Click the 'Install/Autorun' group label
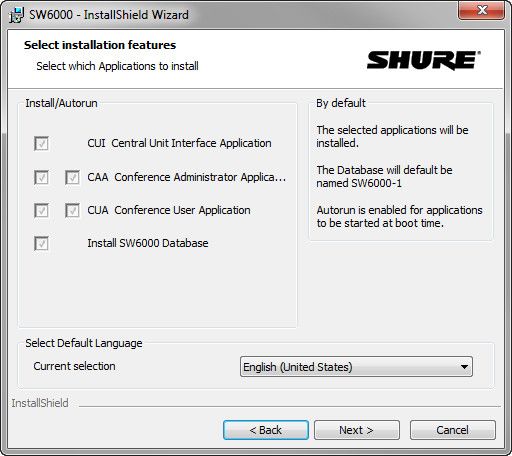This screenshot has height=456, width=512. 61,103
